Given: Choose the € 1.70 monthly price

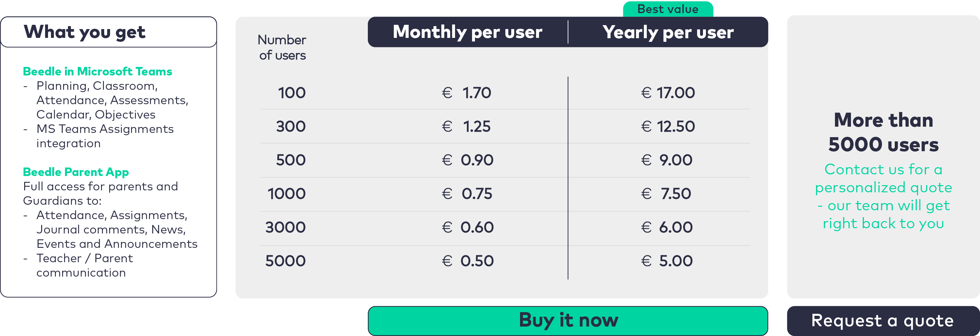Looking at the screenshot, I should [467, 93].
